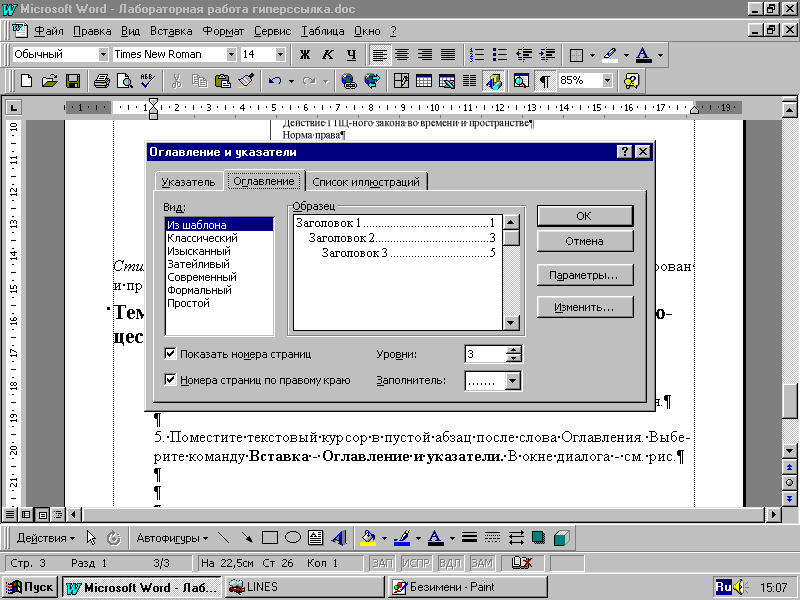The width and height of the screenshot is (800, 600).
Task: Insert a hyperlink with globe icon
Action: pyautogui.click(x=349, y=81)
